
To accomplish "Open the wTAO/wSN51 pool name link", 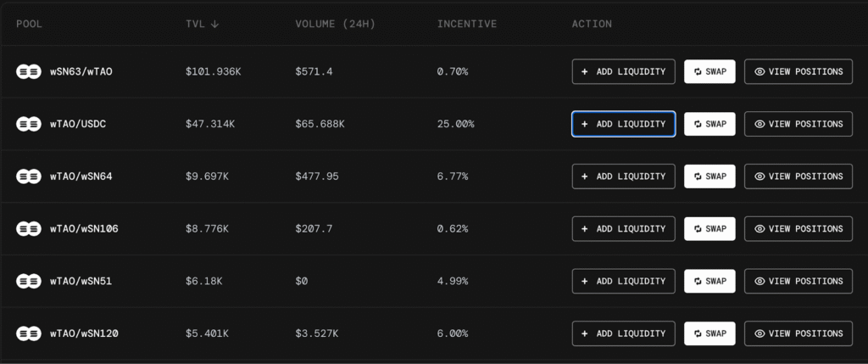I will [81, 281].
